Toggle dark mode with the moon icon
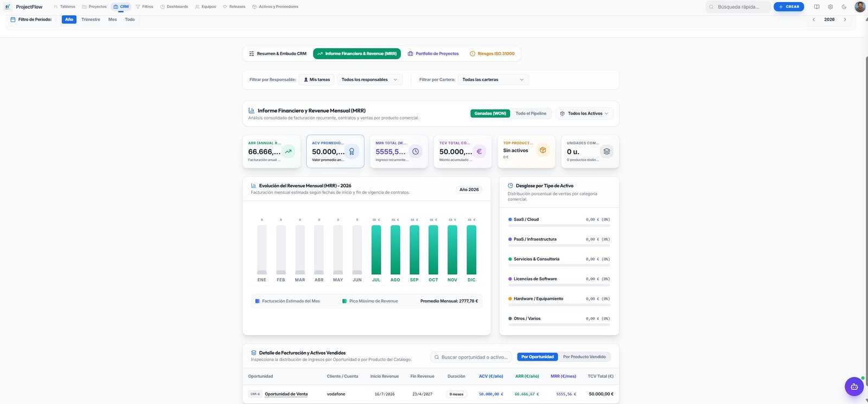The image size is (868, 404). 844,7
